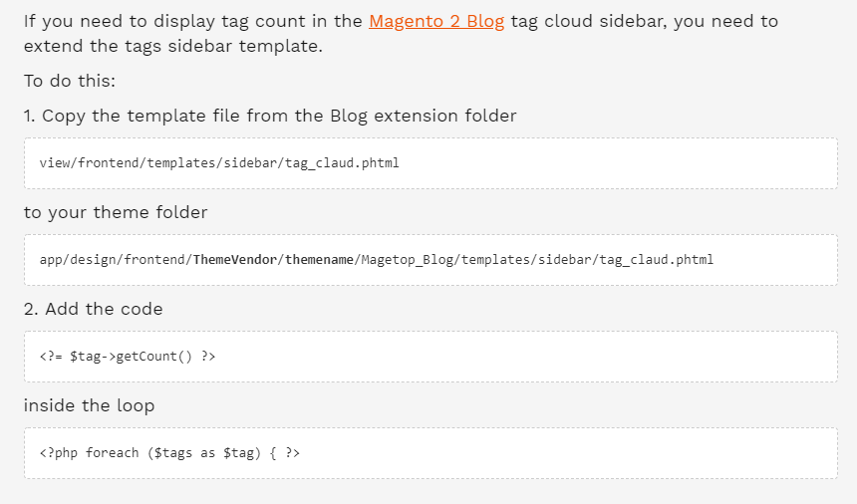The height and width of the screenshot is (504, 857).
Task: Click step 2 "Add the code" text
Action: (94, 309)
